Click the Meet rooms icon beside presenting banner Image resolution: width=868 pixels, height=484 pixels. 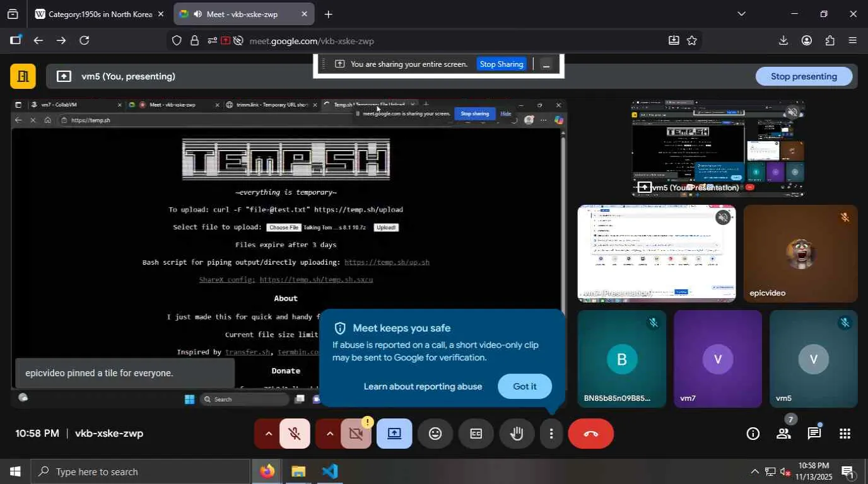[23, 76]
